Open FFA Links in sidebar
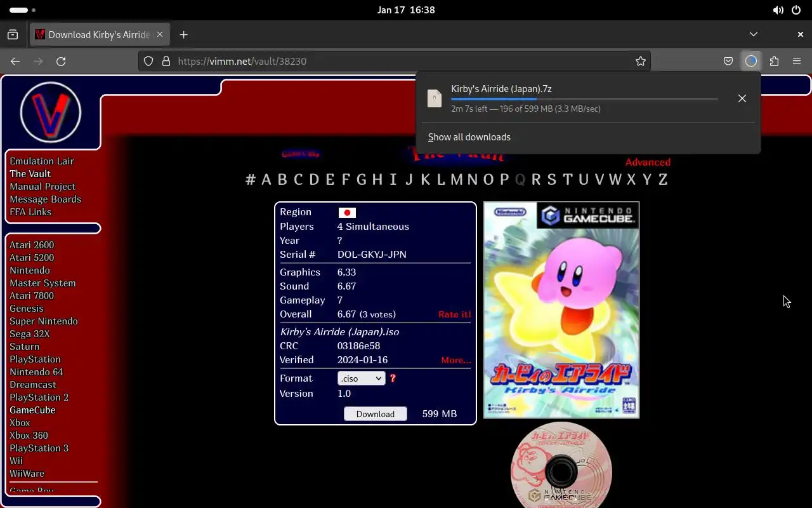Viewport: 812px width, 508px height. click(x=30, y=212)
